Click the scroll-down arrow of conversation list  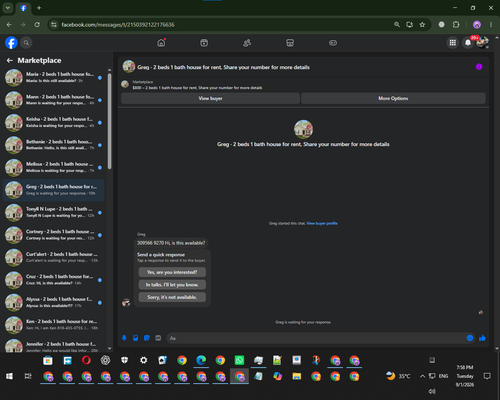[x=110, y=349]
